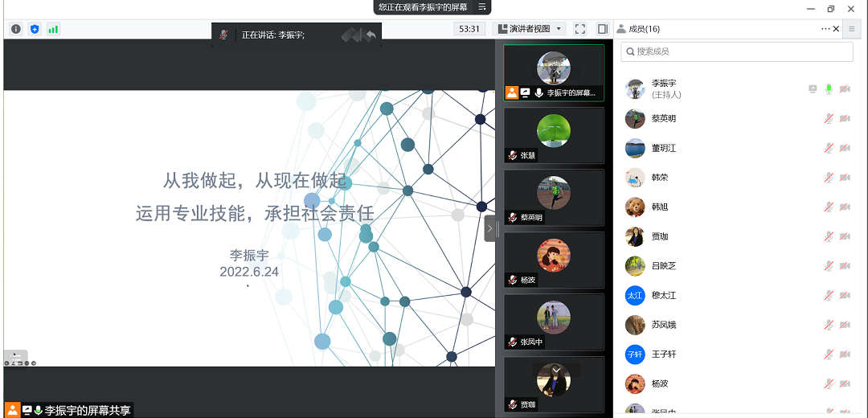This screenshot has width=868, height=418.
Task: Open the 演讲者视图 view dropdown
Action: (x=530, y=29)
